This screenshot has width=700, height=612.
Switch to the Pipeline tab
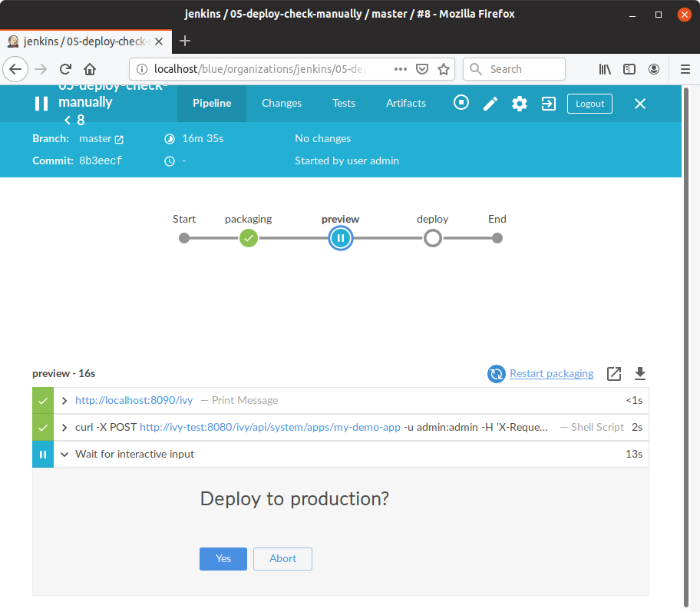click(x=212, y=103)
